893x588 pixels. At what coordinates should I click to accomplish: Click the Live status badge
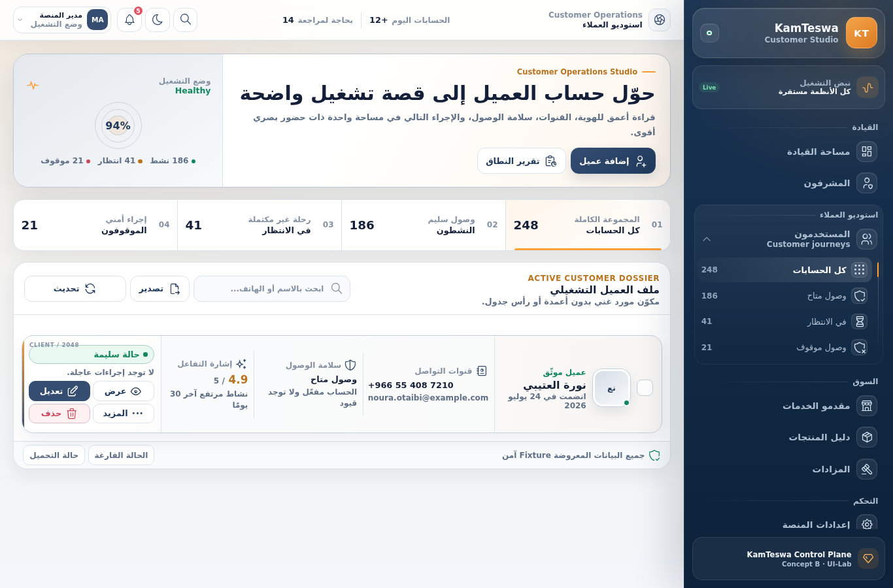(709, 88)
